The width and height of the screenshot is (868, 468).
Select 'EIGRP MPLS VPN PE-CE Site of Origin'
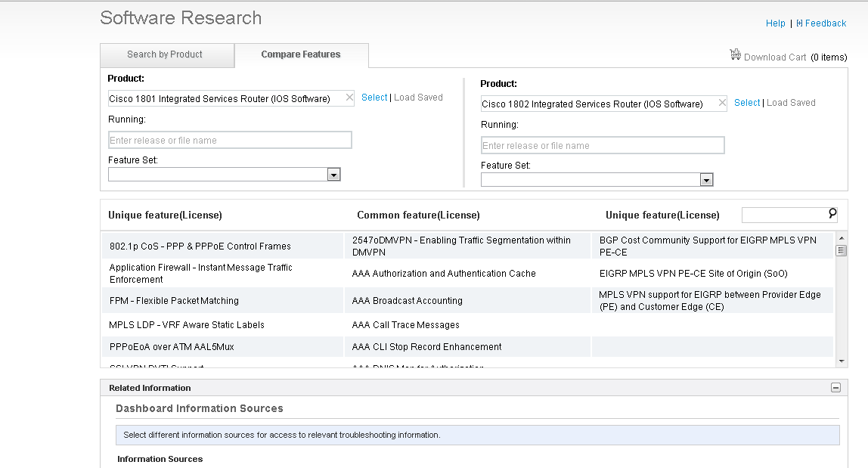693,274
